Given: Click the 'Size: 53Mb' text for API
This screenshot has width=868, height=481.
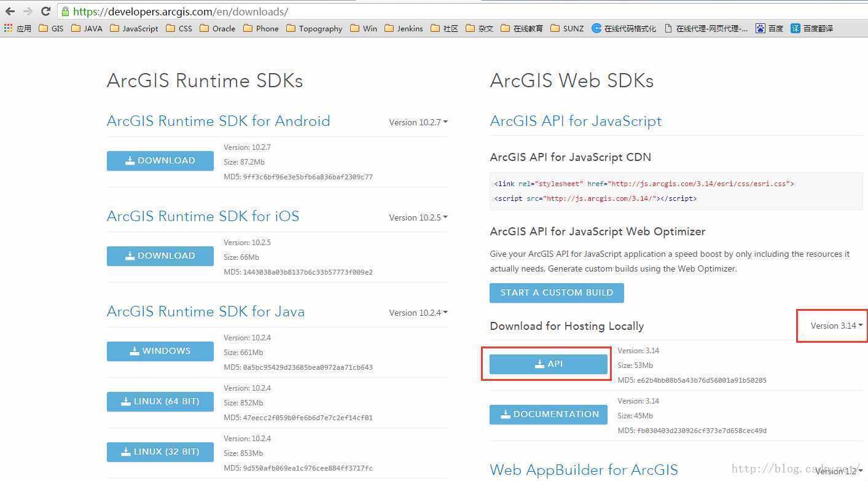Looking at the screenshot, I should coord(635,366).
